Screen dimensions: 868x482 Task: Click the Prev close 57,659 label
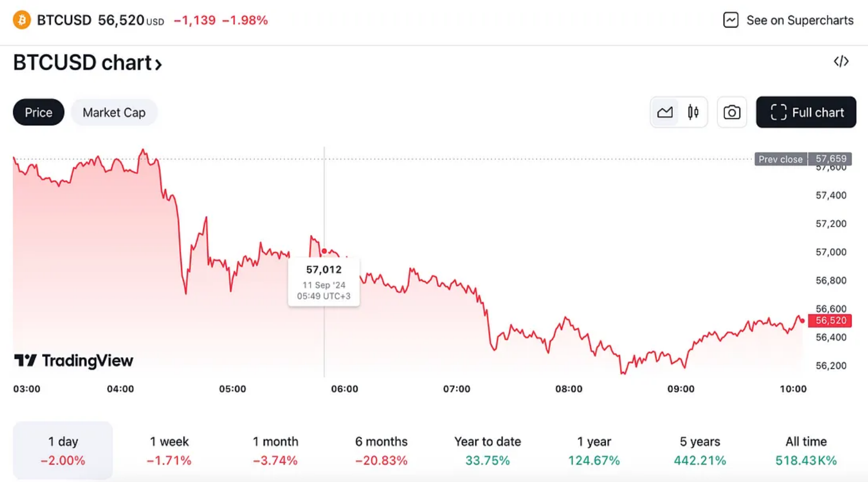pos(803,159)
